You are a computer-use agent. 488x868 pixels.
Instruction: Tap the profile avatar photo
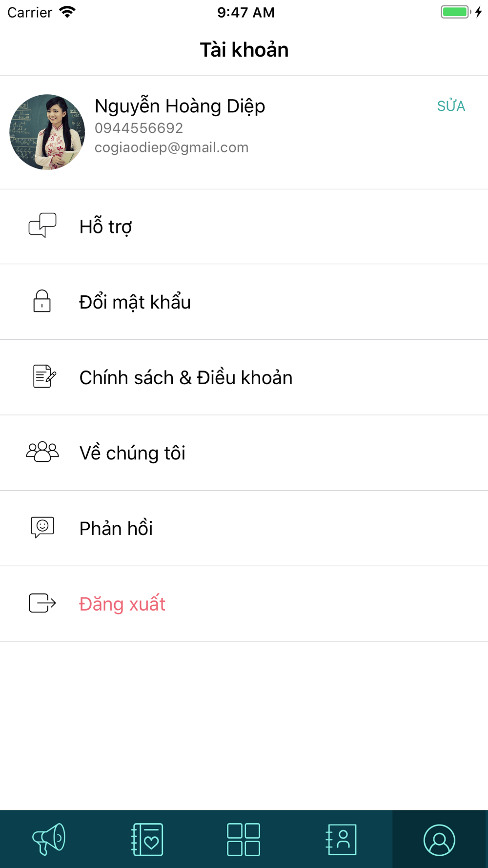pyautogui.click(x=47, y=132)
